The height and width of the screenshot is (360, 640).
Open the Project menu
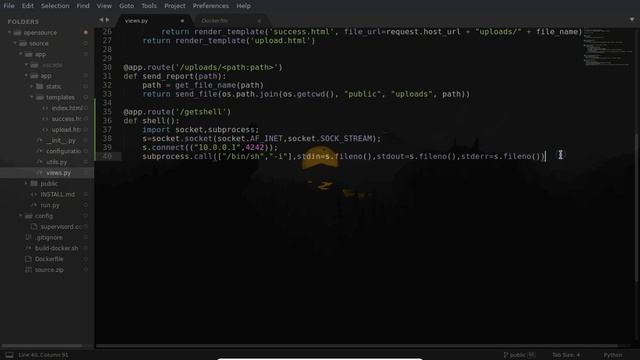175,6
